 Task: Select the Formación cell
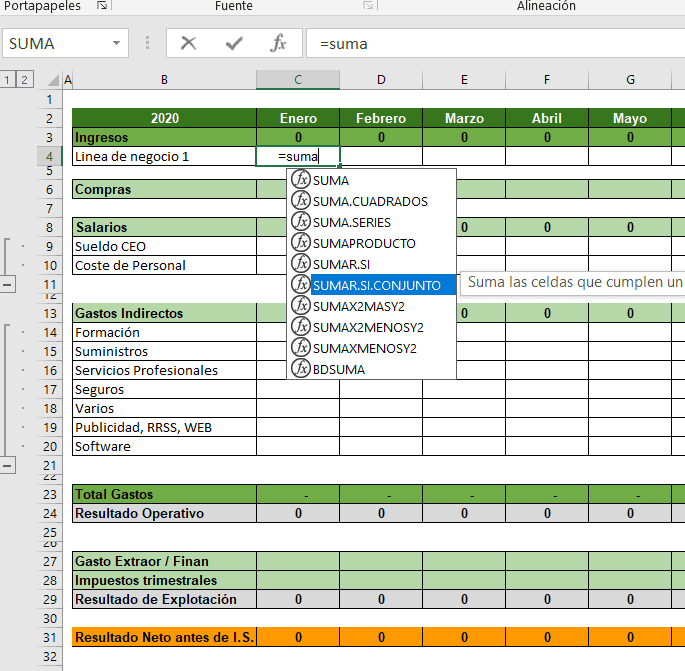(164, 332)
